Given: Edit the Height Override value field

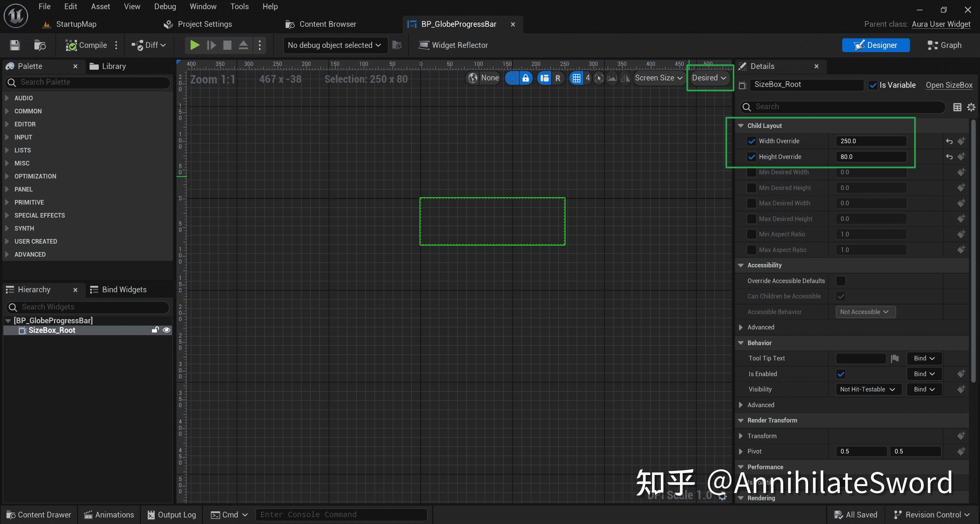Looking at the screenshot, I should [x=871, y=156].
